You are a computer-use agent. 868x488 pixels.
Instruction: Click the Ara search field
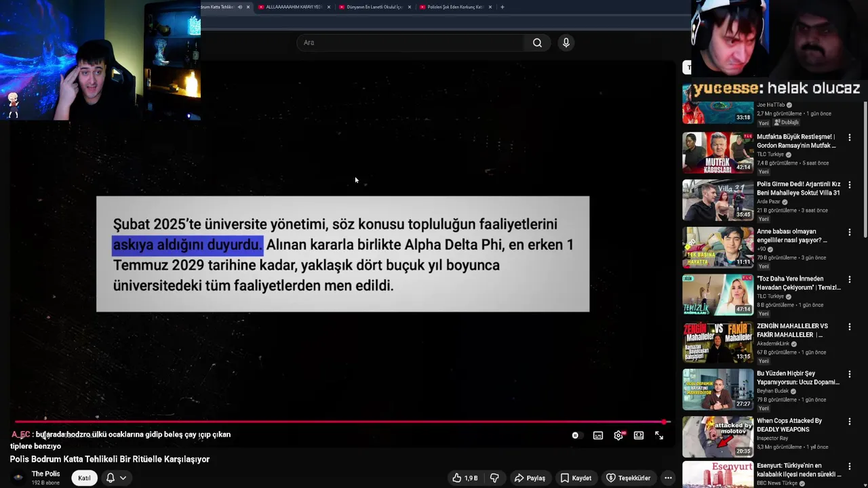[x=410, y=43]
